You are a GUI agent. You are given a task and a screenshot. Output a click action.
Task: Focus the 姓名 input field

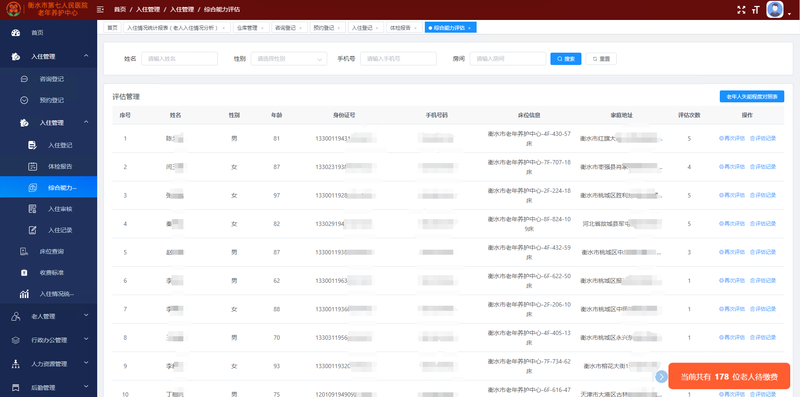click(180, 59)
